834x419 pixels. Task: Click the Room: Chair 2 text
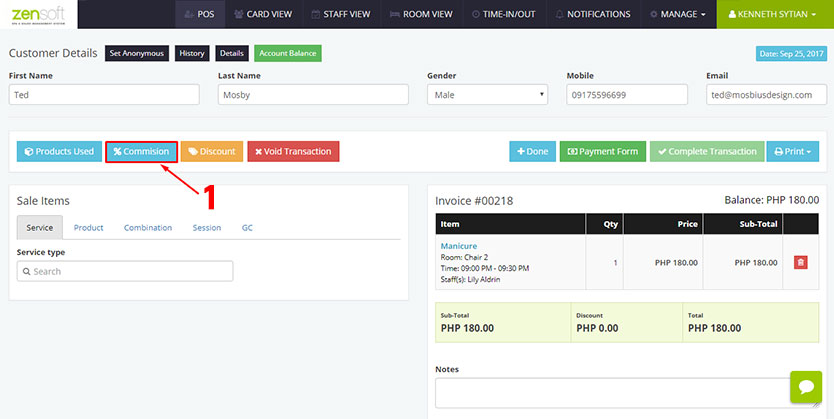[464, 257]
